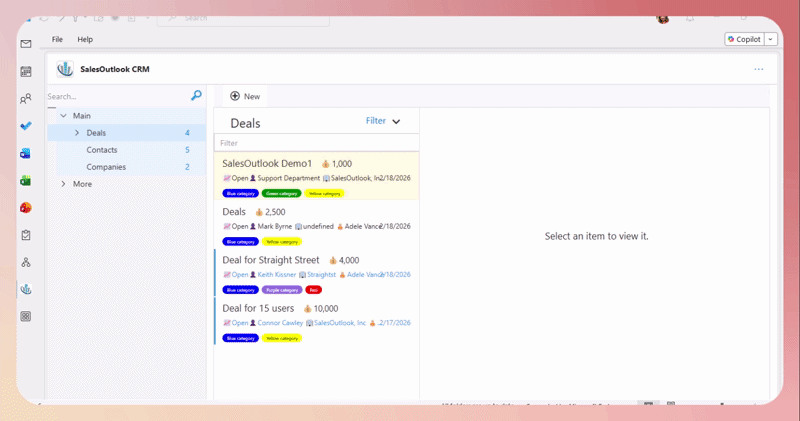
Task: Open Keith Kissner contact link
Action: click(x=277, y=275)
